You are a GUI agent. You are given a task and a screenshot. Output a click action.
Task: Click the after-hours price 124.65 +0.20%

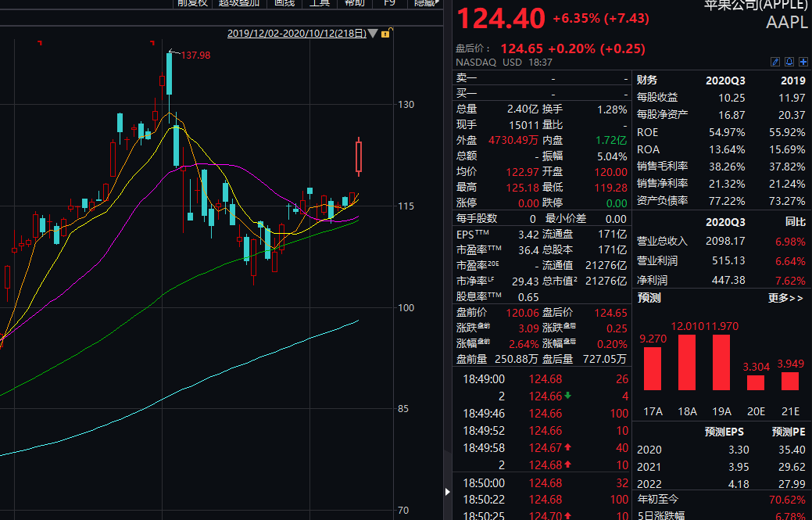(x=573, y=48)
